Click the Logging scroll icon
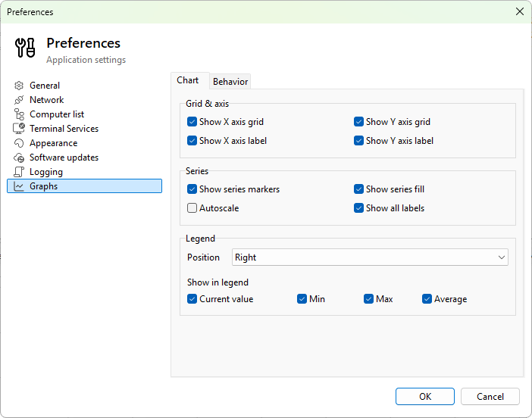This screenshot has width=532, height=418. [19, 172]
